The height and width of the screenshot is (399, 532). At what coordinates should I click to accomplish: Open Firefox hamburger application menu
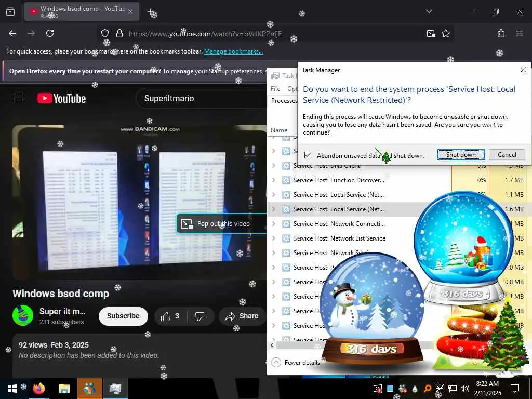[x=519, y=33]
